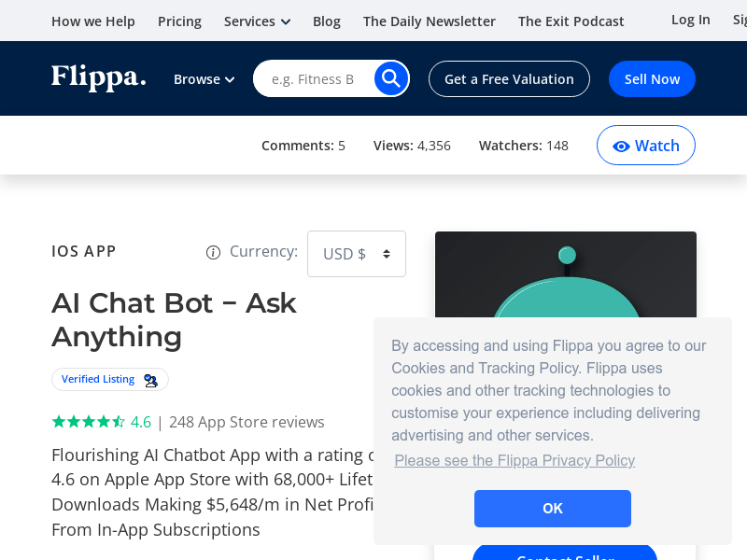Expand the Browse dropdown
The width and height of the screenshot is (747, 560).
click(204, 79)
